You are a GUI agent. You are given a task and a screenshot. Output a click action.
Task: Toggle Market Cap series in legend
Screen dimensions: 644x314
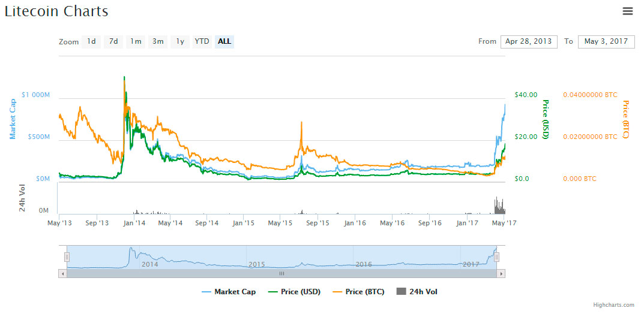[x=229, y=292]
